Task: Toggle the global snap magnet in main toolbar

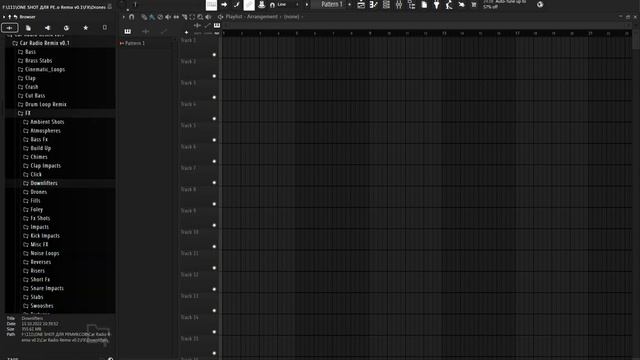Action: point(272,4)
